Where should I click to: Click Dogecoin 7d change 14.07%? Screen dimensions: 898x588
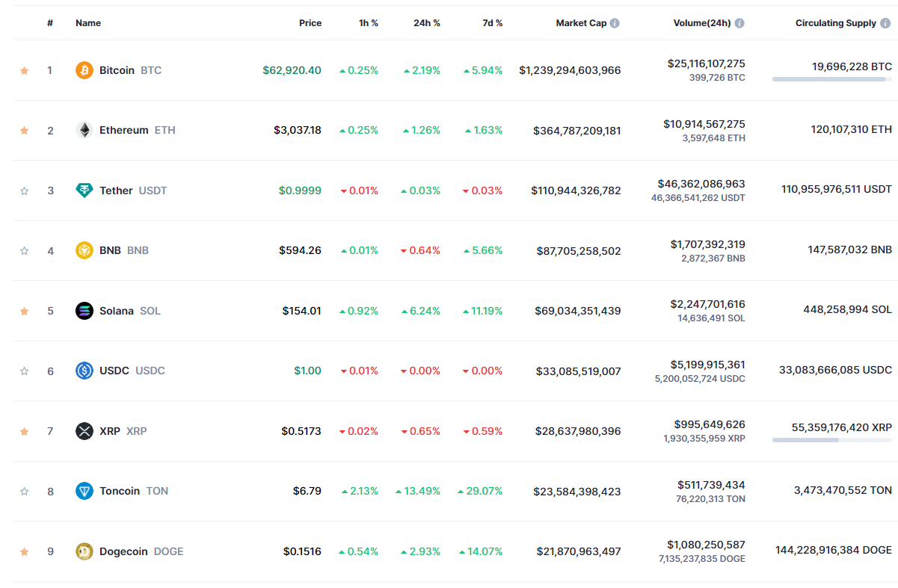[x=481, y=551]
